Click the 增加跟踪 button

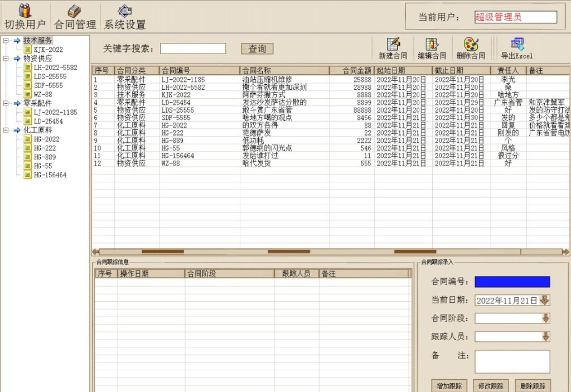point(449,385)
